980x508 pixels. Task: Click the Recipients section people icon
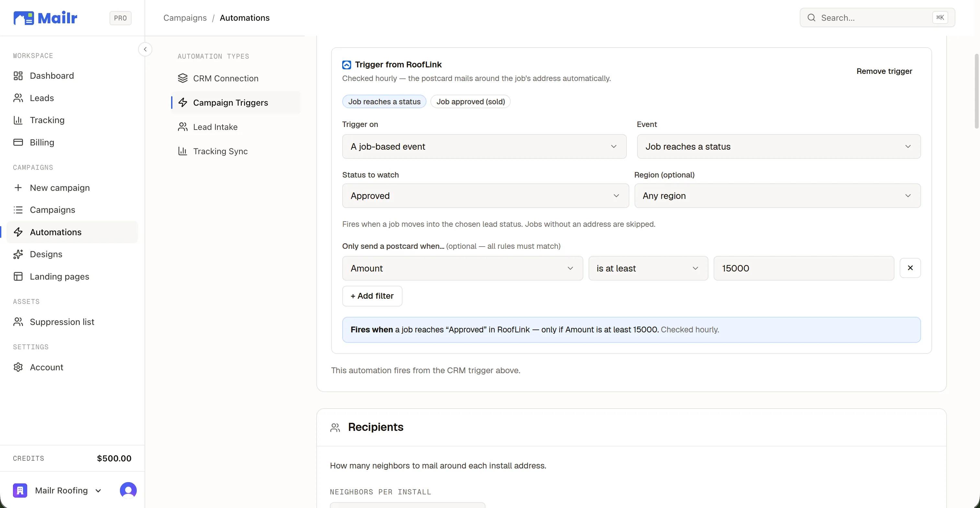click(x=335, y=428)
